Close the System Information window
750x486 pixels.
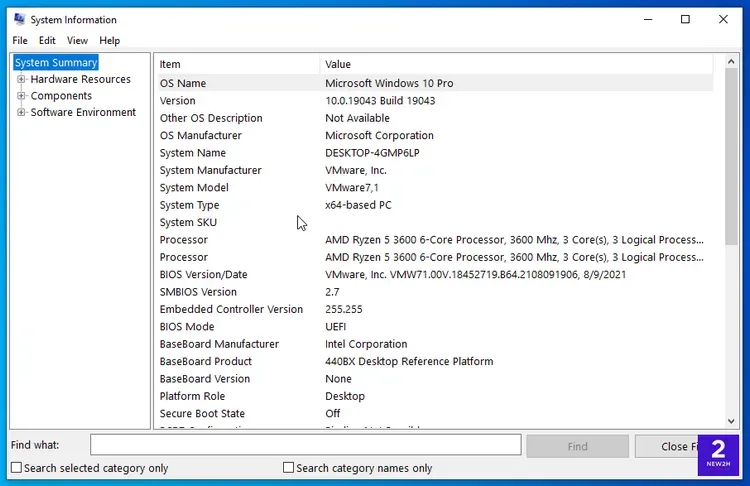(723, 19)
